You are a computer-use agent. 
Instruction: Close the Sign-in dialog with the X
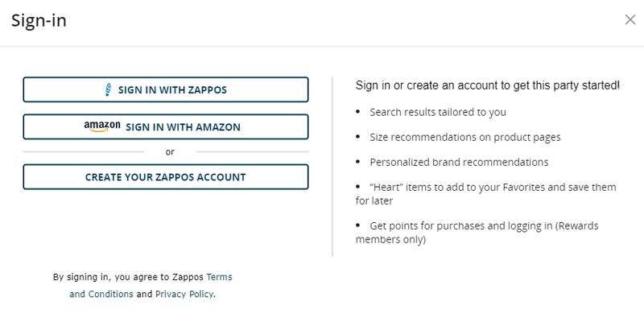pyautogui.click(x=630, y=19)
